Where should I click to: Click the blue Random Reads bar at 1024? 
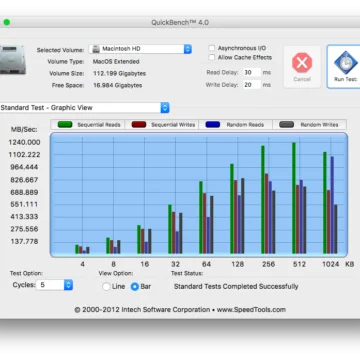tap(332, 205)
